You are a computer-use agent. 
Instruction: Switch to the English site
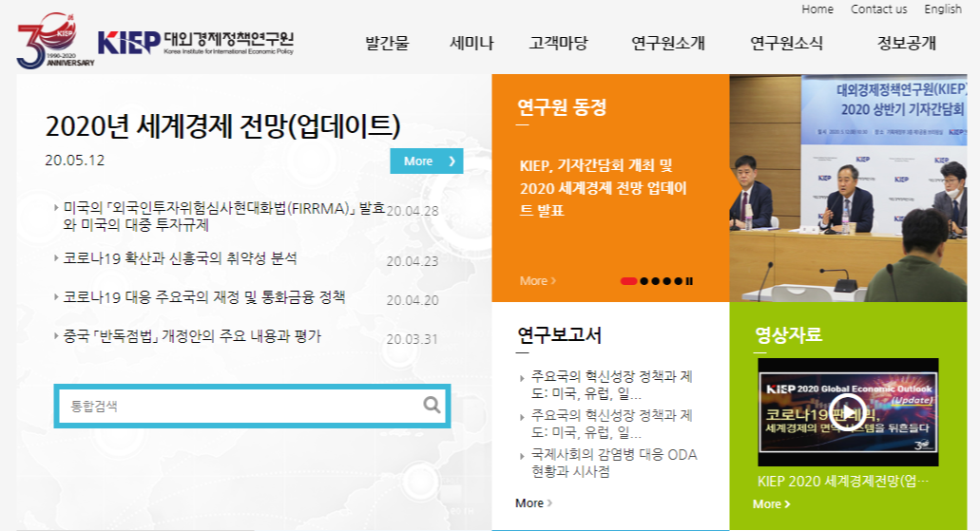tap(943, 9)
